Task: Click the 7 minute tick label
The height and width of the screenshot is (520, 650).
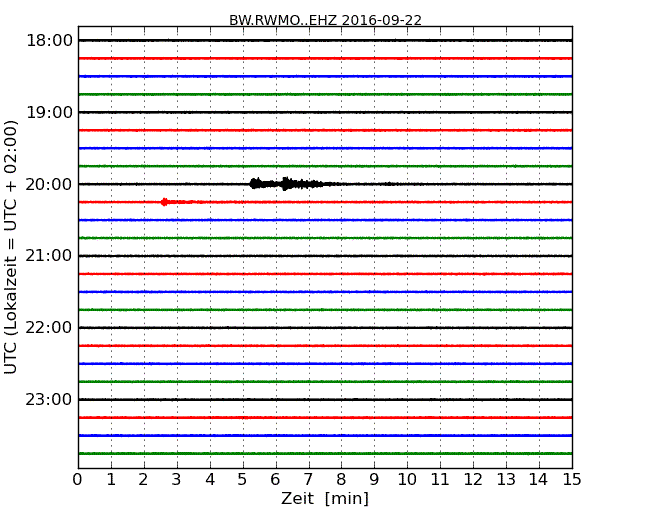Action: 308,479
